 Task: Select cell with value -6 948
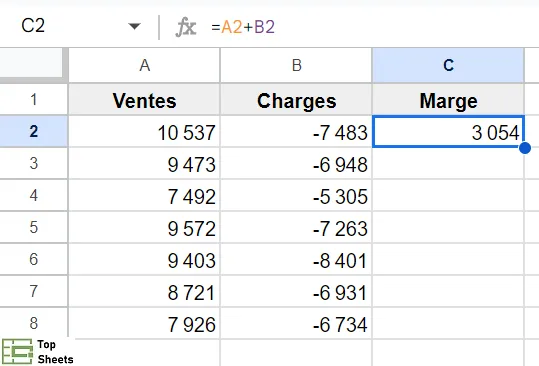[x=296, y=163]
